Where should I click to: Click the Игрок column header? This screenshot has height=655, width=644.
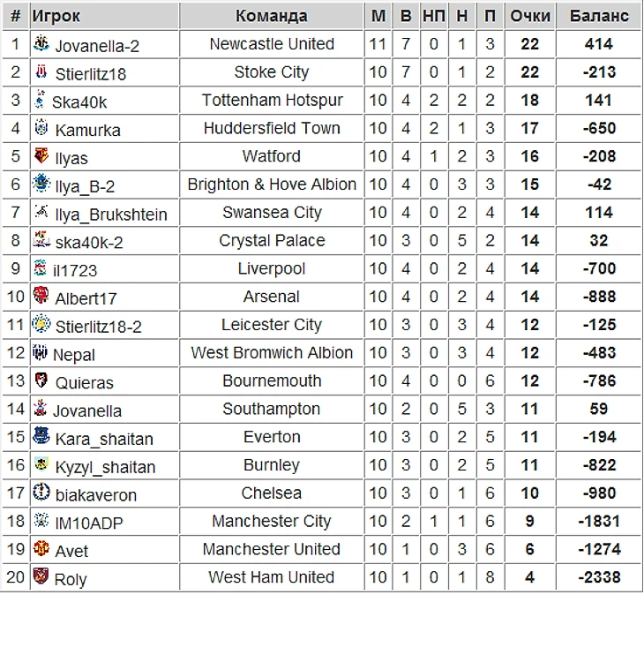pyautogui.click(x=56, y=16)
